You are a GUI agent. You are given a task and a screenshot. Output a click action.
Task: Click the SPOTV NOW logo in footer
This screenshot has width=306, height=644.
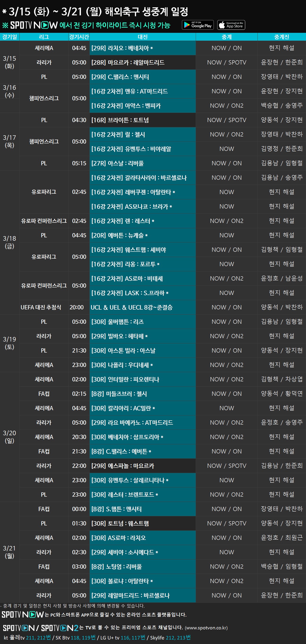[23, 614]
